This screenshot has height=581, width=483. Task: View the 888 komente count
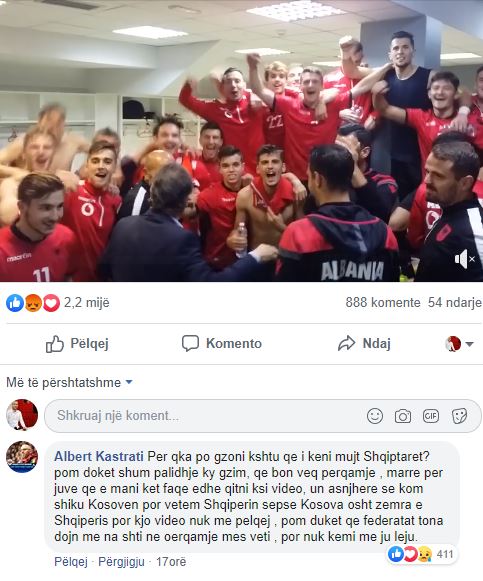click(x=383, y=302)
